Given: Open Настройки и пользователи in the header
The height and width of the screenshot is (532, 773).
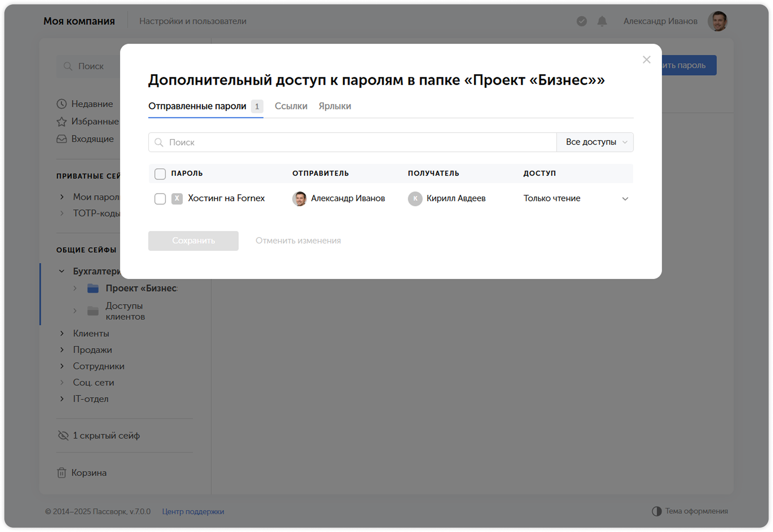Looking at the screenshot, I should [x=193, y=21].
